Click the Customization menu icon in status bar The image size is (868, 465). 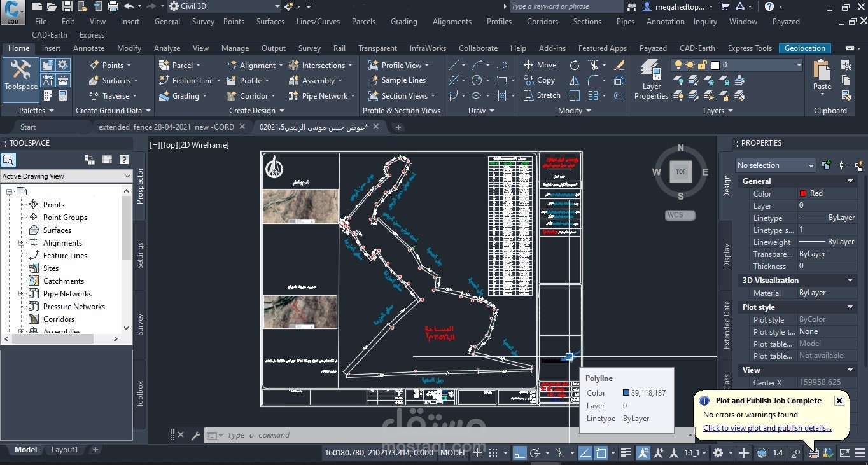(x=860, y=453)
